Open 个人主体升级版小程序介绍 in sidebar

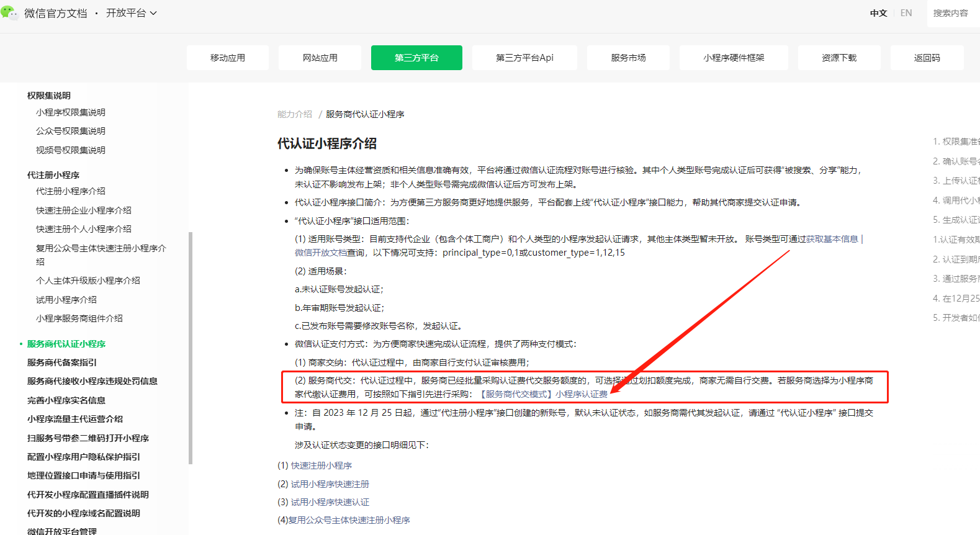point(88,281)
